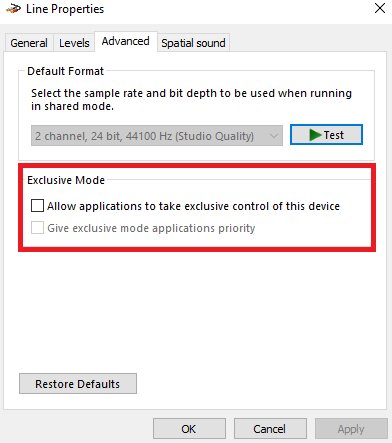
Task: Click Restore Defaults button
Action: pyautogui.click(x=78, y=384)
